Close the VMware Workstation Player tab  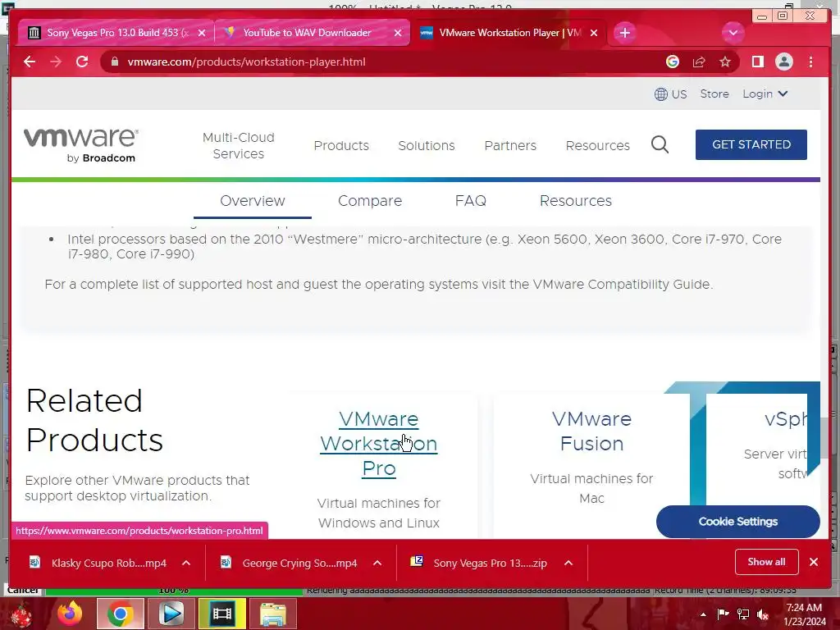(x=594, y=33)
